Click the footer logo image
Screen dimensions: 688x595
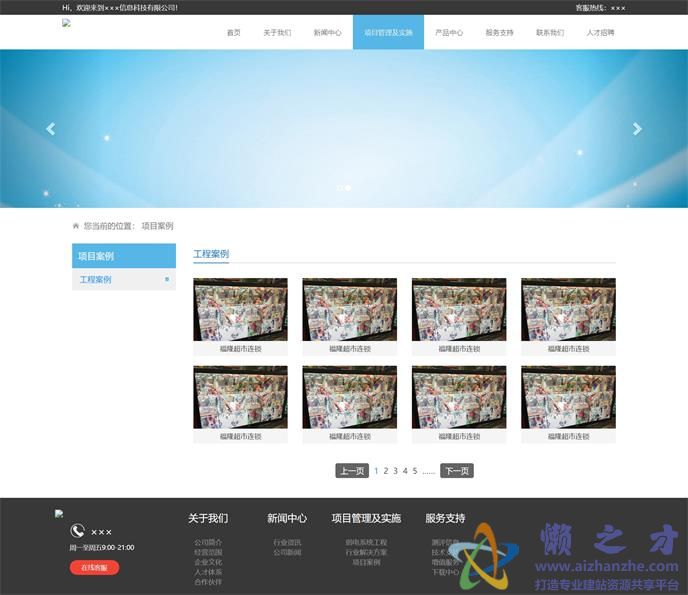click(59, 513)
